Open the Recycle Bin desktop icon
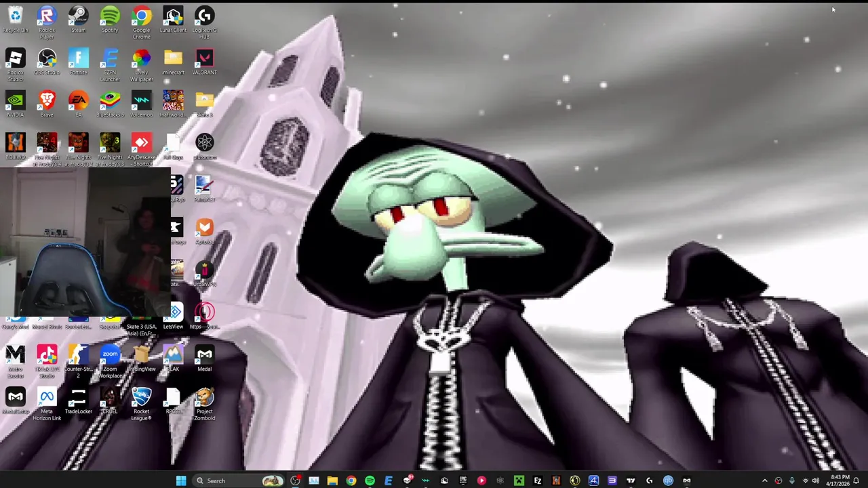Image resolution: width=868 pixels, height=488 pixels. tap(15, 20)
